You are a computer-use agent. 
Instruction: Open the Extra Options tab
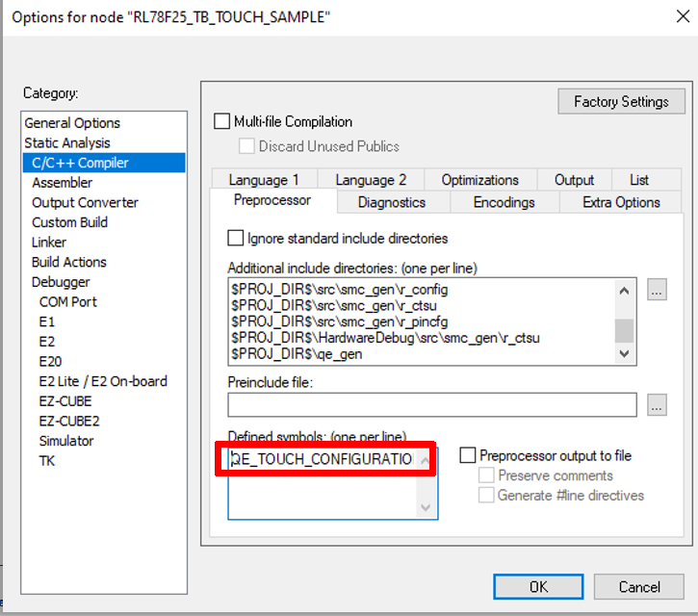click(x=621, y=202)
